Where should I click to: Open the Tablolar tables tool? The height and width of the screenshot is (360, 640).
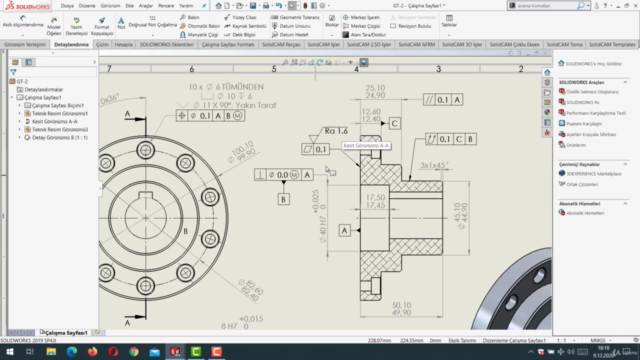click(x=449, y=21)
